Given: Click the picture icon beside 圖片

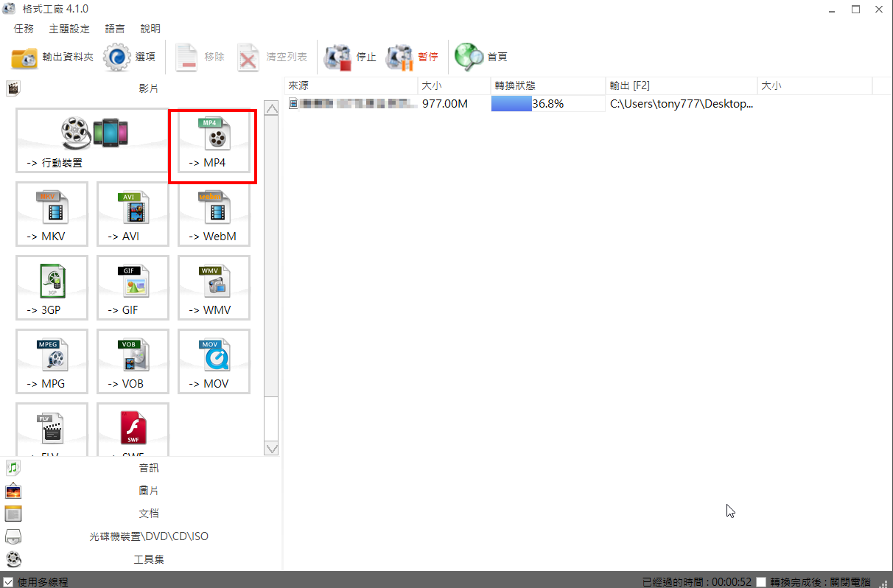Looking at the screenshot, I should tap(13, 491).
